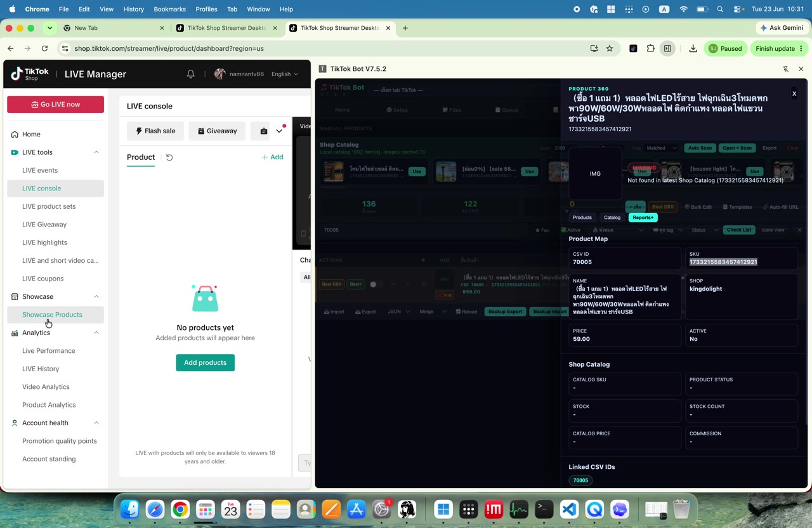
Task: Open Spotlight search in menu bar
Action: coord(720,9)
